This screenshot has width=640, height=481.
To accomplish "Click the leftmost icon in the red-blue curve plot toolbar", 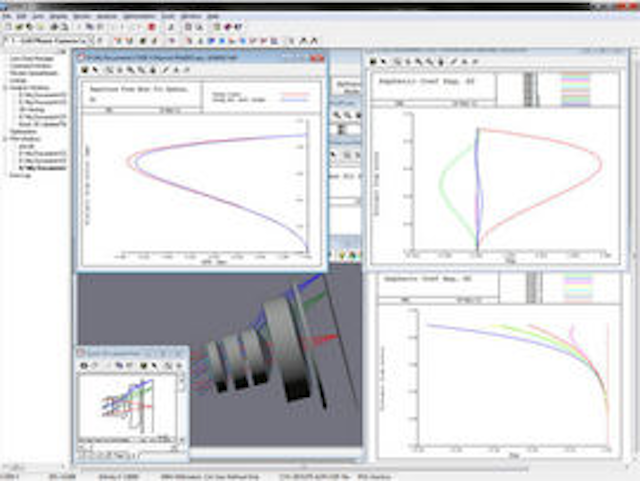I will coord(84,70).
